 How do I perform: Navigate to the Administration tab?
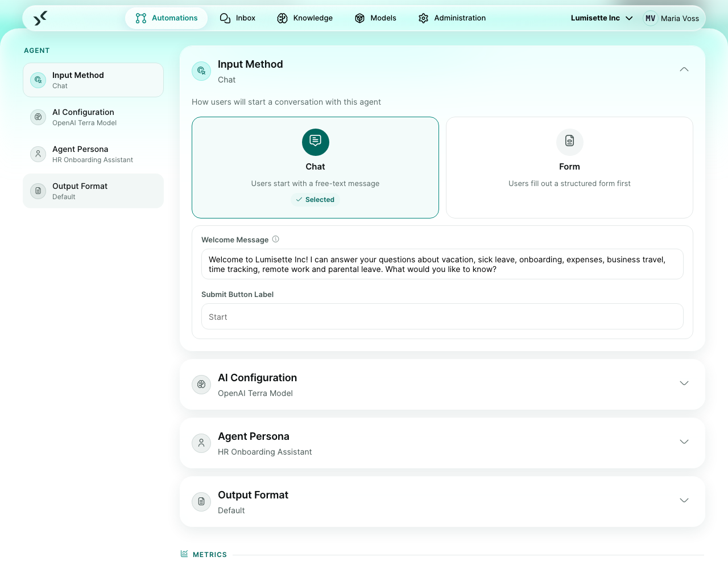452,18
